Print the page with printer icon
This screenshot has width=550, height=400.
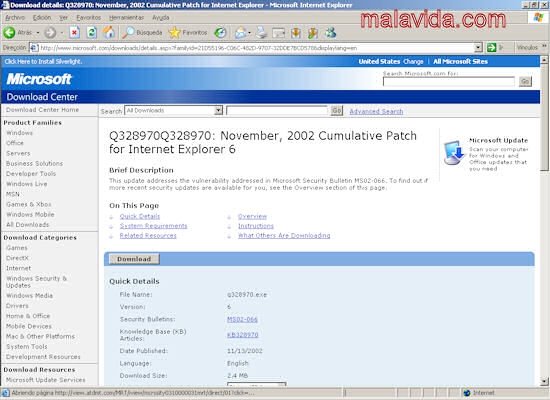(x=261, y=33)
